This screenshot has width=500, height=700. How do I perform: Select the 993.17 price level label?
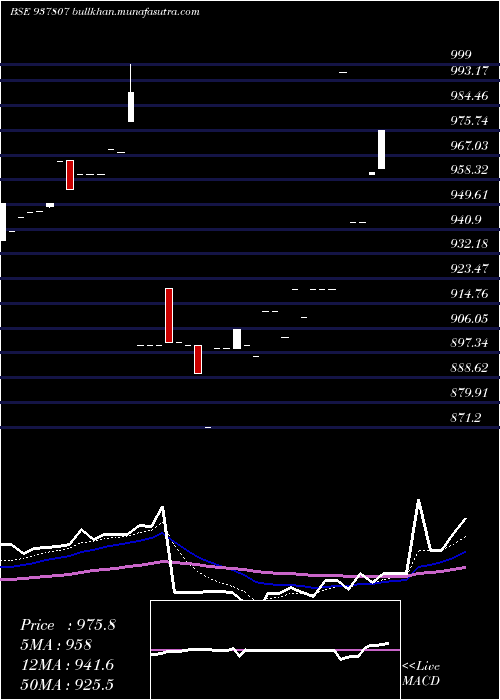click(470, 71)
